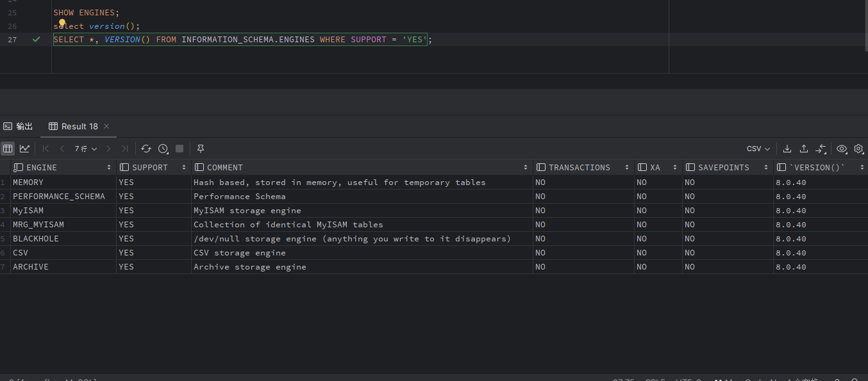
Task: Click the 'Collection of identical MyISAM tables' cell
Action: pos(362,225)
